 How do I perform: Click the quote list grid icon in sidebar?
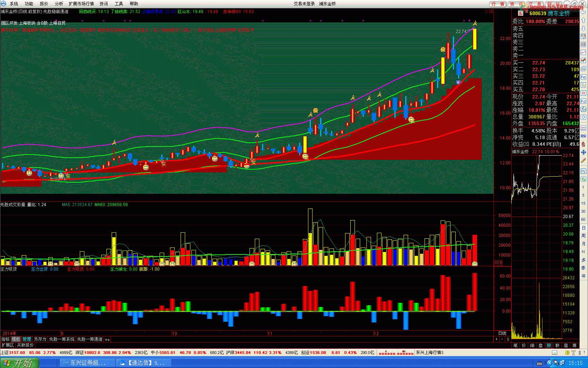pyautogui.click(x=583, y=45)
